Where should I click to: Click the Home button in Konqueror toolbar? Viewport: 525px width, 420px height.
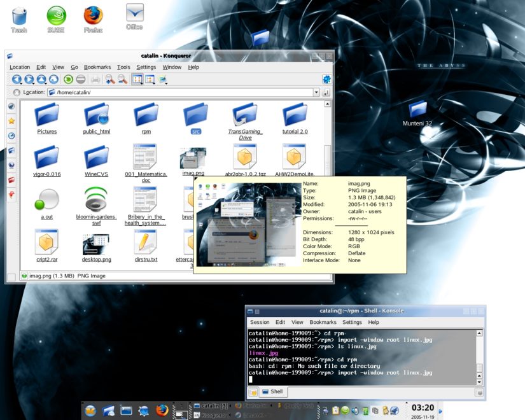click(53, 80)
